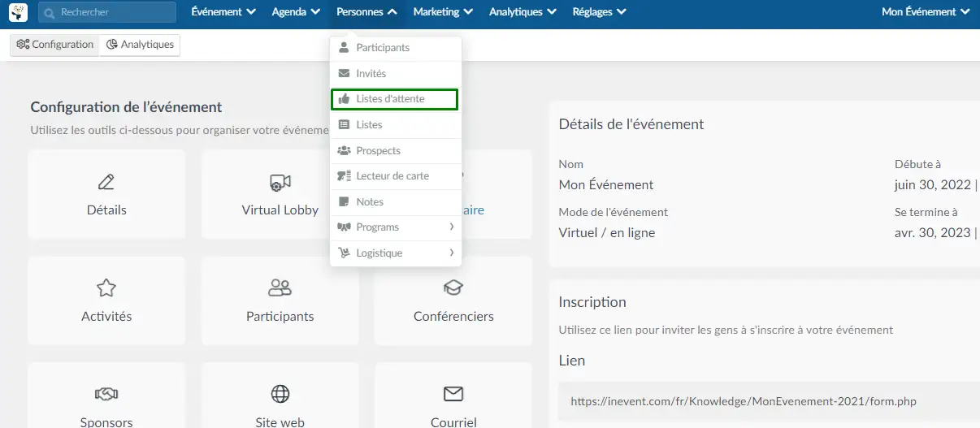This screenshot has height=428, width=980.
Task: Click the group icon beside Prospects
Action: point(344,150)
